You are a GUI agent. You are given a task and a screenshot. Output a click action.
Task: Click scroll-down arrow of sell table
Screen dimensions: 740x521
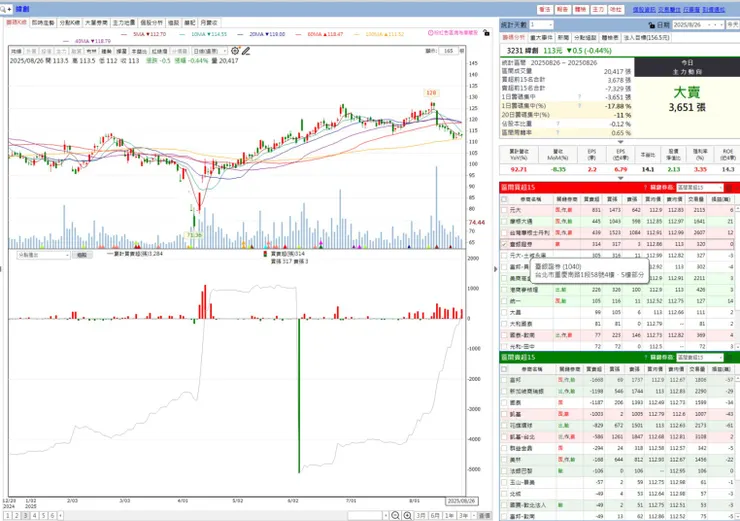click(x=737, y=517)
